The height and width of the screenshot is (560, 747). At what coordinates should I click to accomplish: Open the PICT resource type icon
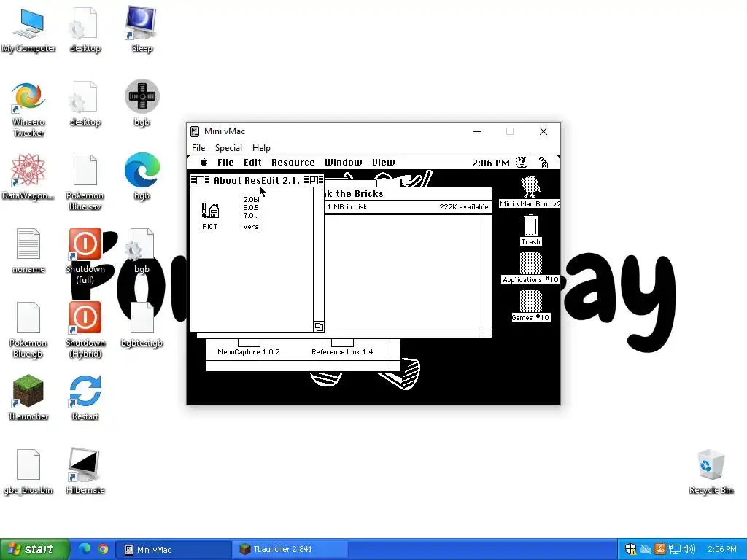[x=210, y=211]
